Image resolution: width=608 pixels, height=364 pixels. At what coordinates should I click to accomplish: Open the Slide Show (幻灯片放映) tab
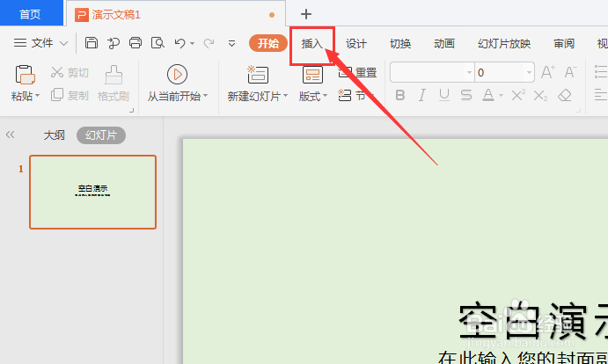[x=504, y=43]
